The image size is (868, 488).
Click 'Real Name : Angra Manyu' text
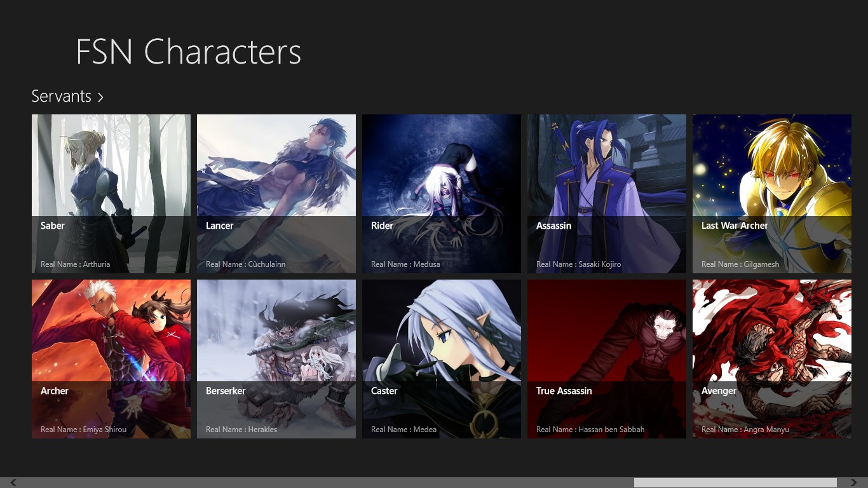745,430
